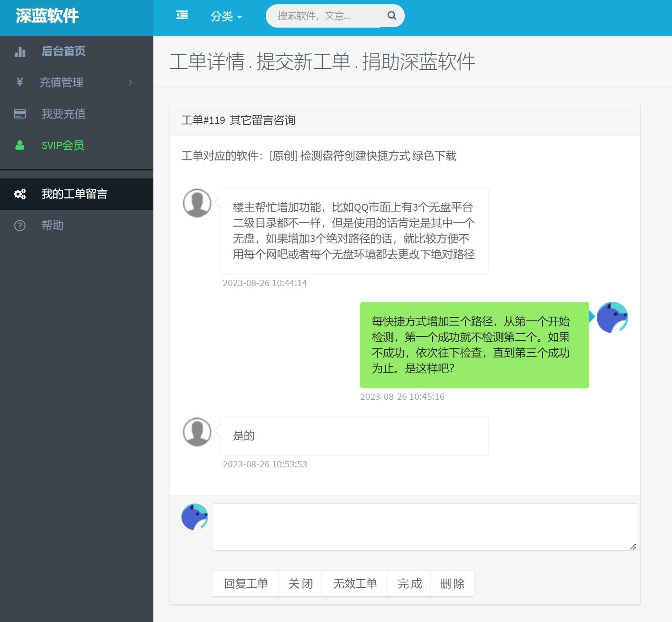
Task: Click 工单详情 in the page heading
Action: coord(207,62)
